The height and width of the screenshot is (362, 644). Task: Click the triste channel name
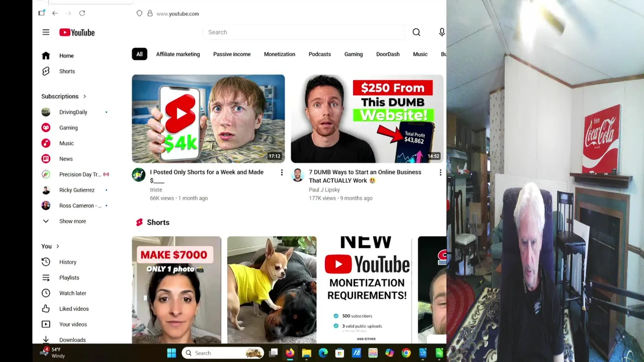point(156,190)
